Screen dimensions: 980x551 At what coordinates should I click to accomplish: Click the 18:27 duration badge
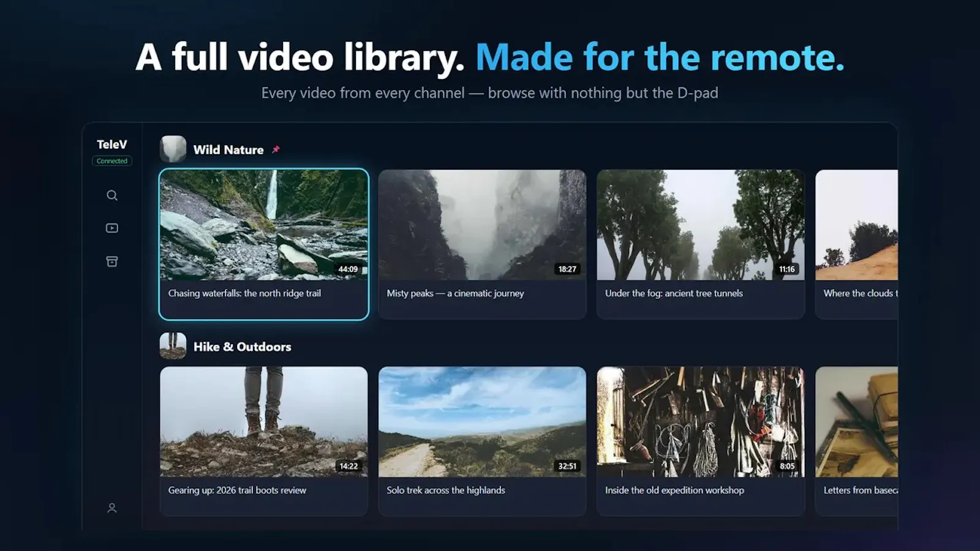click(x=567, y=269)
